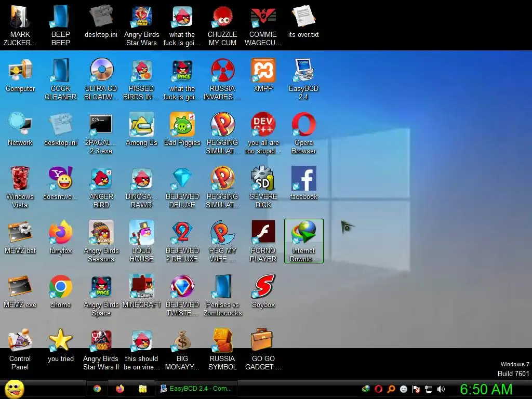Select the Network desktop icon

click(20, 129)
